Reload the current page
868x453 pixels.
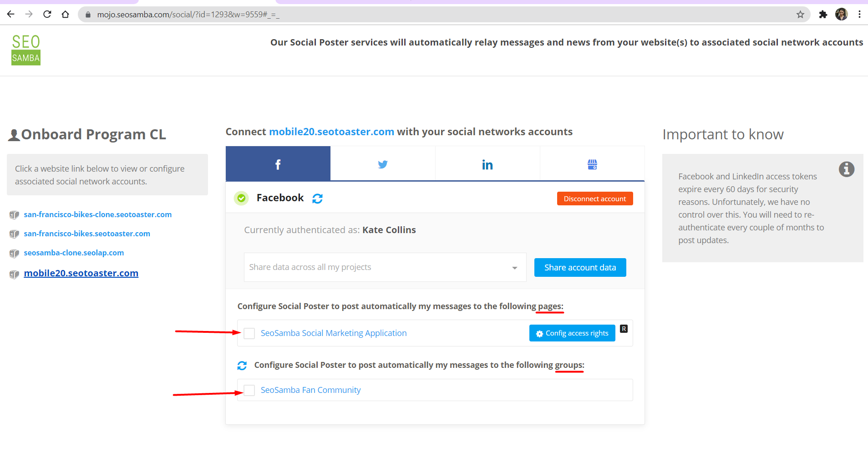coord(47,14)
